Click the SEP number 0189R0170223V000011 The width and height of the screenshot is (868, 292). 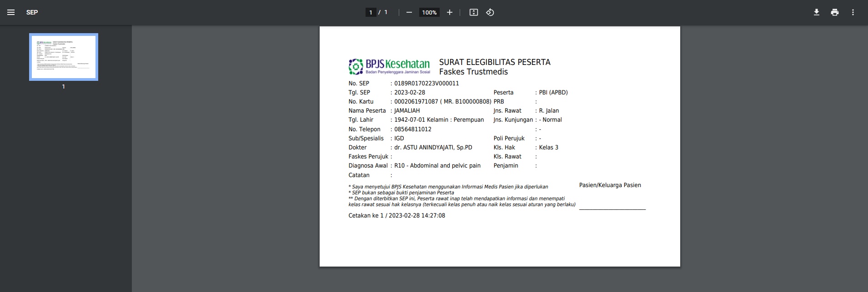[426, 84]
